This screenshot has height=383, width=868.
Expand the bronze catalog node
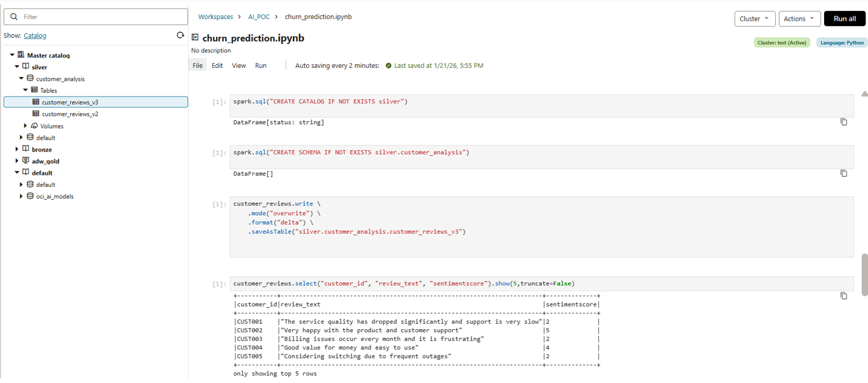(17, 150)
